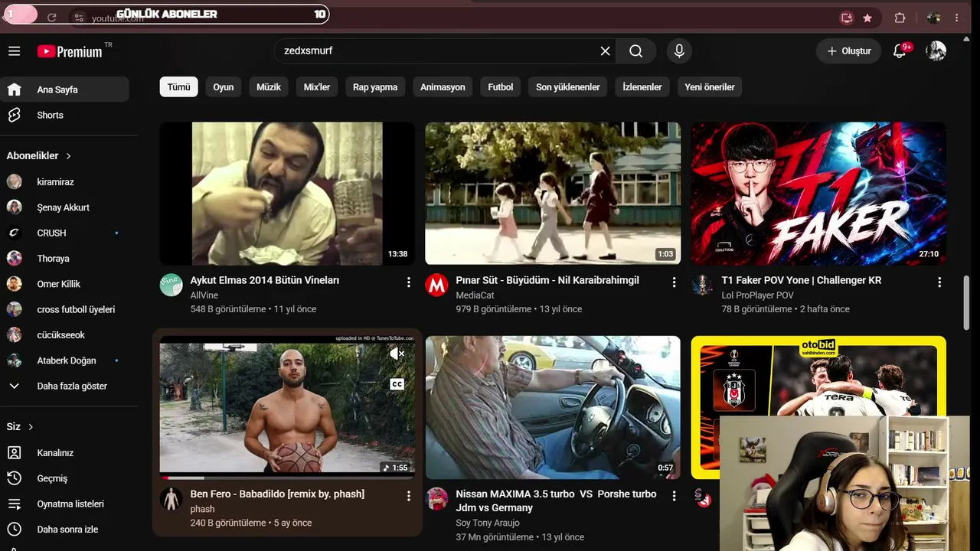
Task: Open the cücükseeok subscription channel
Action: pyautogui.click(x=64, y=335)
